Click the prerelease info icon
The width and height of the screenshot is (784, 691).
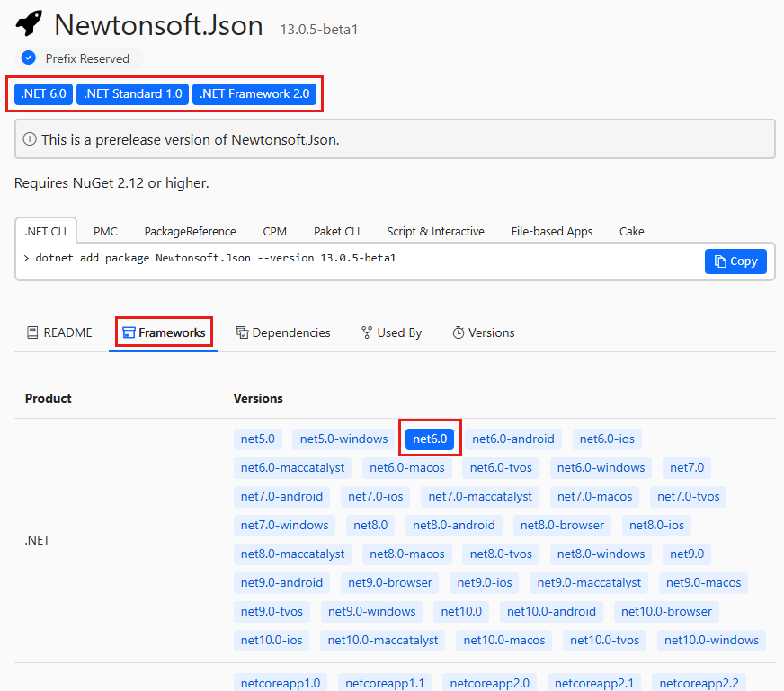[30, 139]
